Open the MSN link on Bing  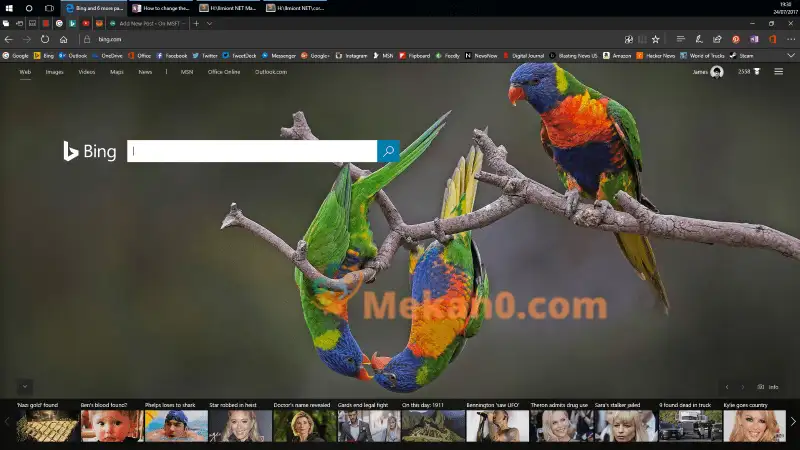point(187,72)
